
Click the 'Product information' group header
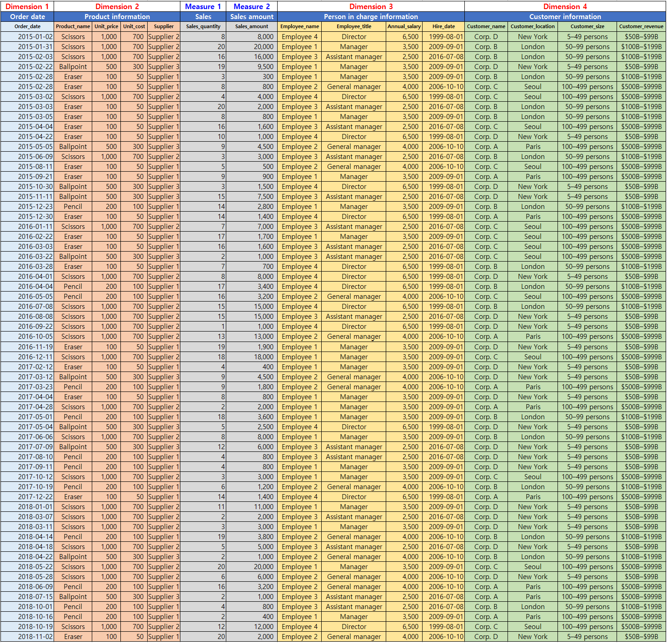pyautogui.click(x=117, y=16)
